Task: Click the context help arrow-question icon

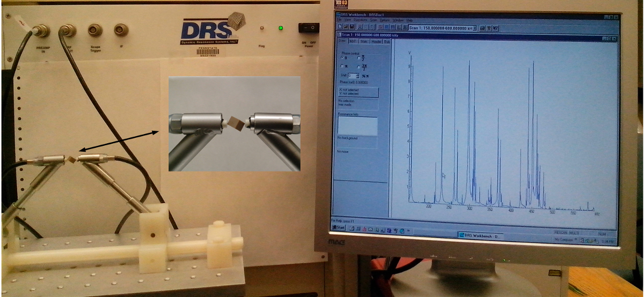Action: tap(495, 28)
